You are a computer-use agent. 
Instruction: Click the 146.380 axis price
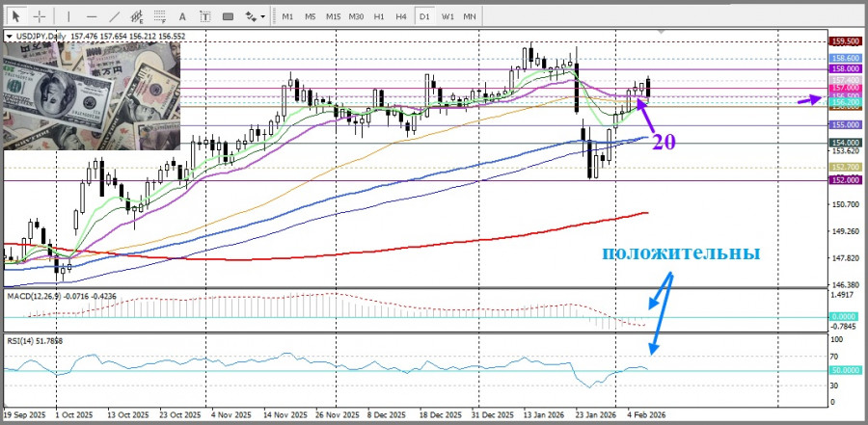click(x=845, y=284)
